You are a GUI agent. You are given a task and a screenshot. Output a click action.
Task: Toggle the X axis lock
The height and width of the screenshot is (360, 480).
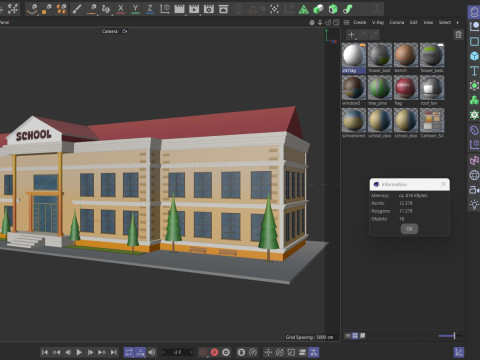121,9
